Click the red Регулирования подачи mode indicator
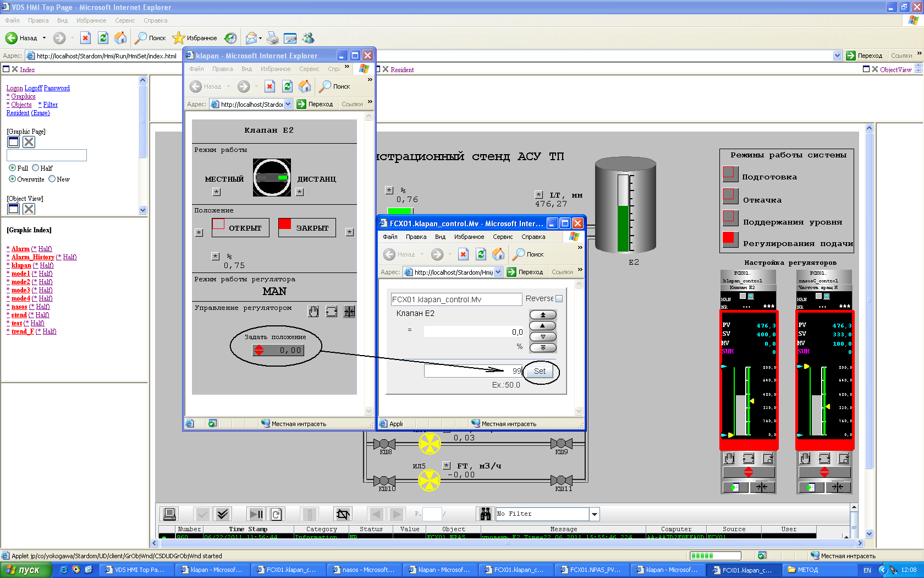 pyautogui.click(x=730, y=238)
